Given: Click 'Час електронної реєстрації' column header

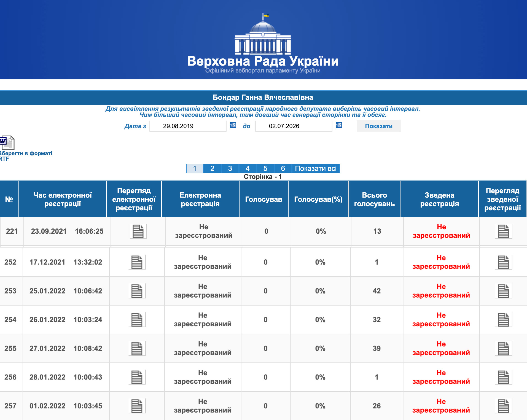Looking at the screenshot, I should (63, 199).
